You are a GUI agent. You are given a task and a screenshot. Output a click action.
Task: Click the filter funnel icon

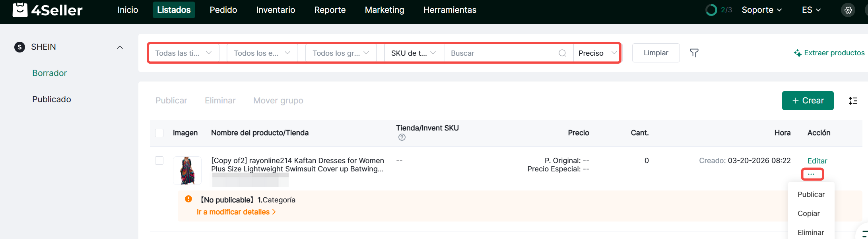click(694, 53)
